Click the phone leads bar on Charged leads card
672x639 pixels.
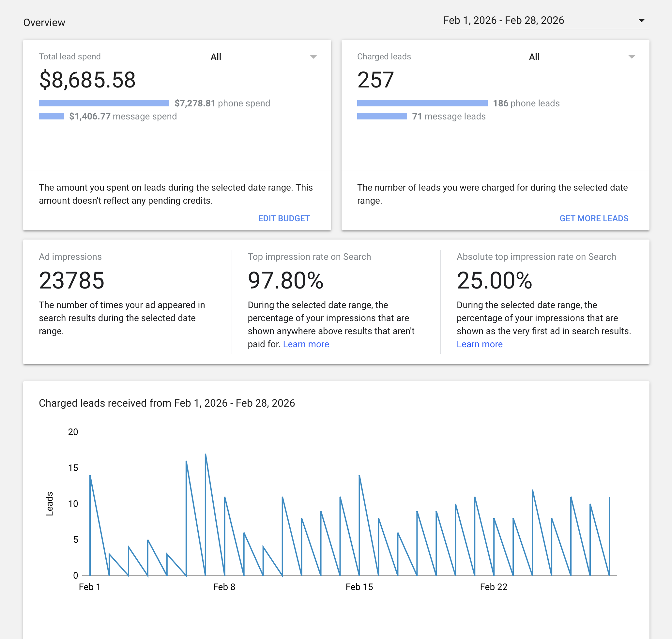(422, 103)
